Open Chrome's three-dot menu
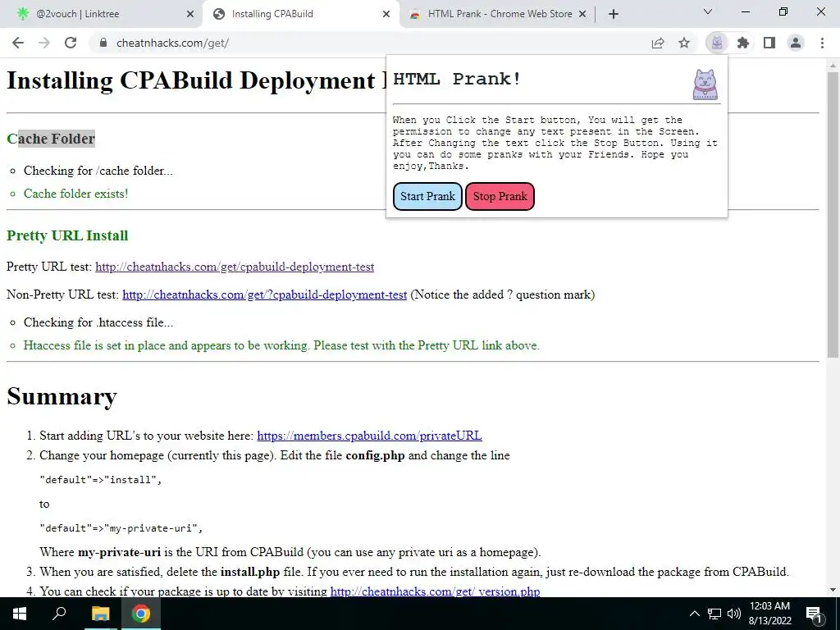Screen dimensions: 840x630 pos(822,43)
